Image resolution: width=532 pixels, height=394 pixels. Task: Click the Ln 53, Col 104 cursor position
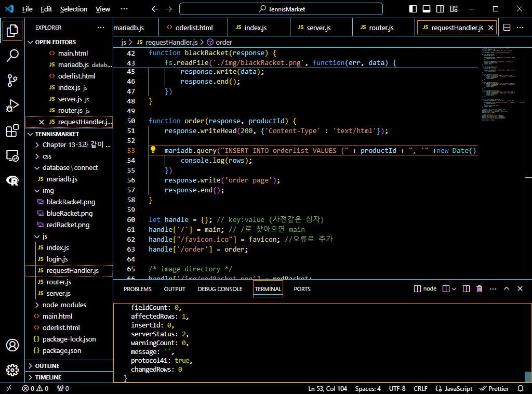(327, 388)
